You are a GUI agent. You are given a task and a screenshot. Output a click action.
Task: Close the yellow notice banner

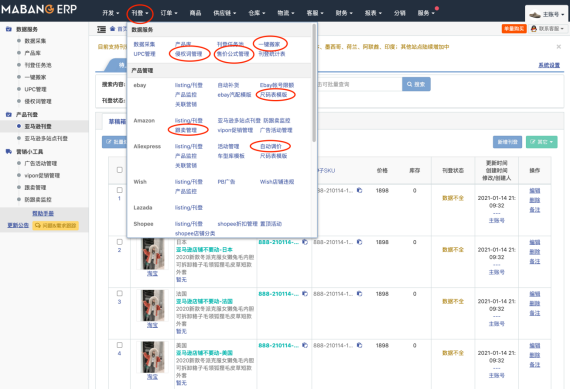tap(559, 47)
